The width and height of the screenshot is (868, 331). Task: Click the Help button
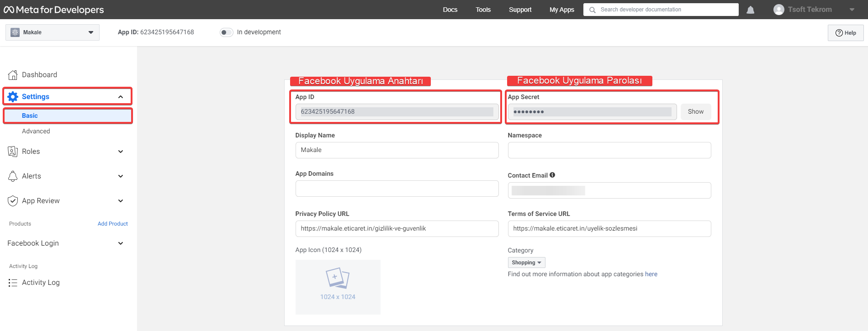click(846, 33)
